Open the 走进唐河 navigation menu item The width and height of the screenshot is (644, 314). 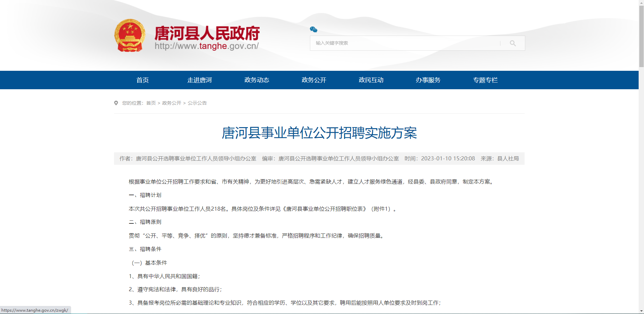[x=200, y=80]
